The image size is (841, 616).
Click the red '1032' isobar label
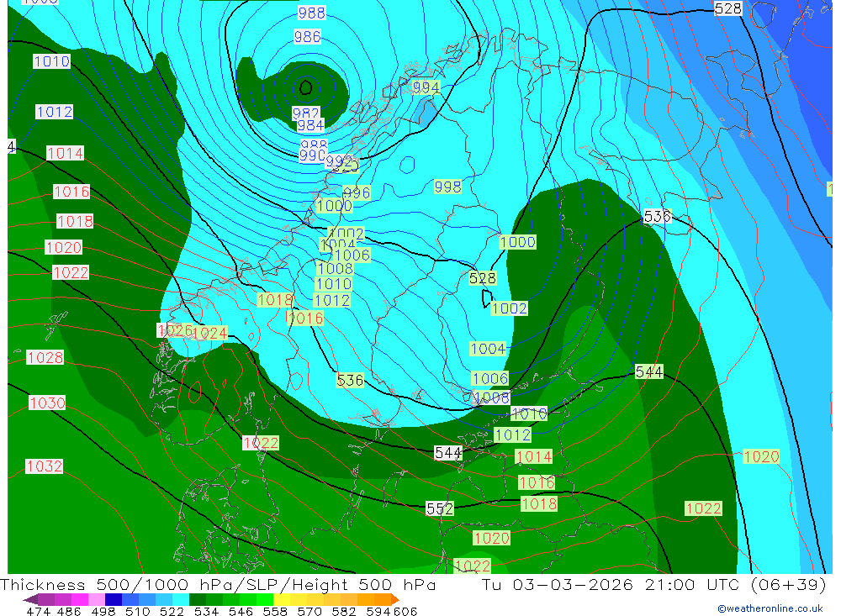click(44, 466)
